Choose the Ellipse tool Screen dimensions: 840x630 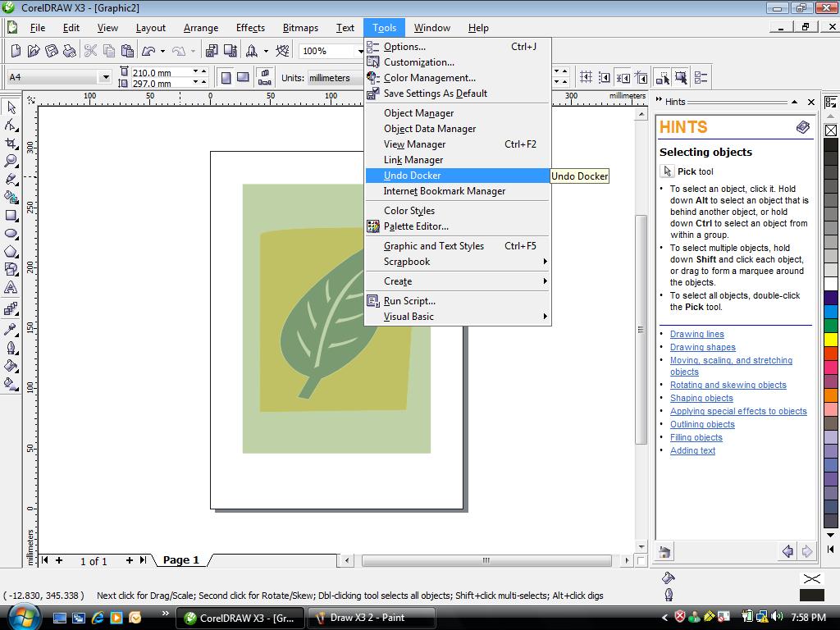coord(11,233)
